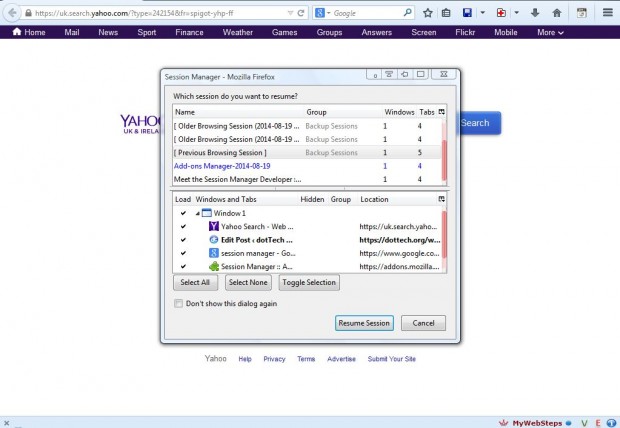The width and height of the screenshot is (620, 428).
Task: Click the Select None button
Action: pos(248,282)
